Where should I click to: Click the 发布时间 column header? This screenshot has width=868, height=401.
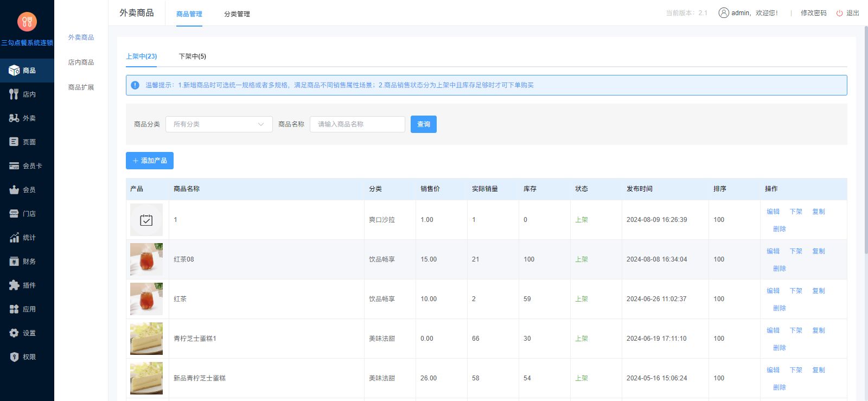point(640,189)
